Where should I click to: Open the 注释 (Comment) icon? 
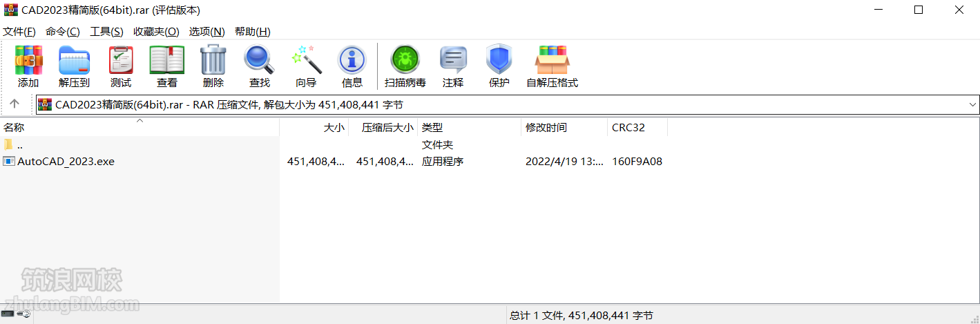coord(454,61)
